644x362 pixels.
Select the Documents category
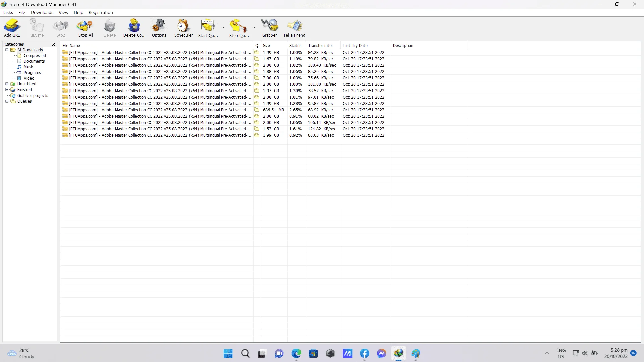34,61
